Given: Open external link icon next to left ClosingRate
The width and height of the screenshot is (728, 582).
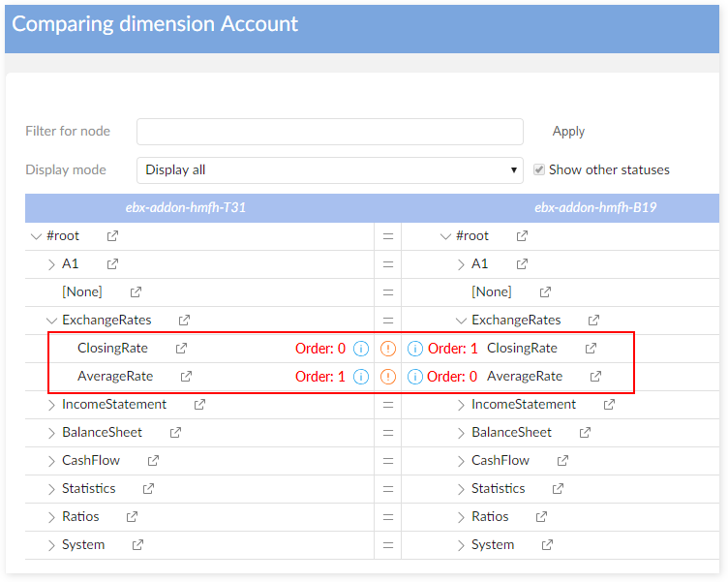Looking at the screenshot, I should [181, 349].
